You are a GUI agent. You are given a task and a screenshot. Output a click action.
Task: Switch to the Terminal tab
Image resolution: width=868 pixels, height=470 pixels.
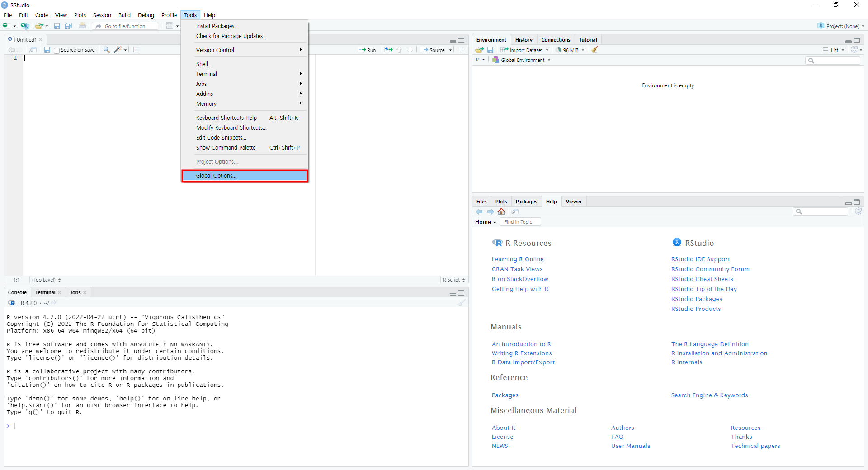45,292
